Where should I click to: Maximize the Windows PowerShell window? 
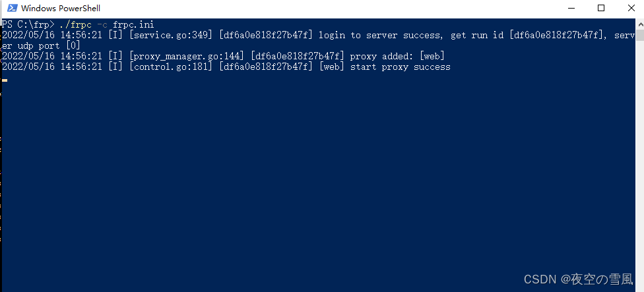click(601, 8)
